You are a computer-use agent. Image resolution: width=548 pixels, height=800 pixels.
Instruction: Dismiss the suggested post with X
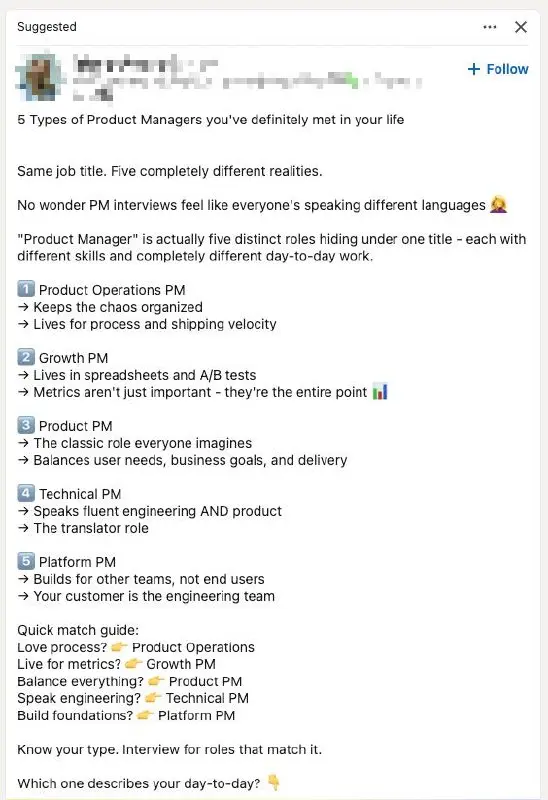pyautogui.click(x=520, y=27)
